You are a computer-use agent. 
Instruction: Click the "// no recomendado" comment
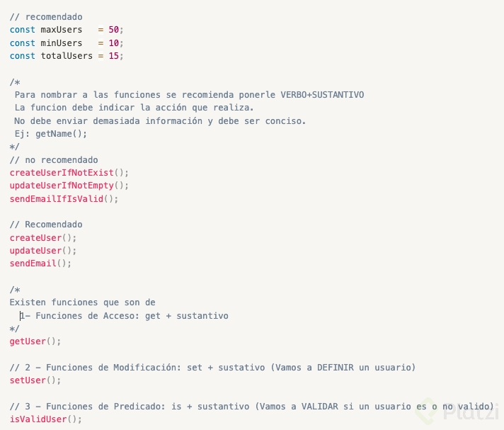54,160
